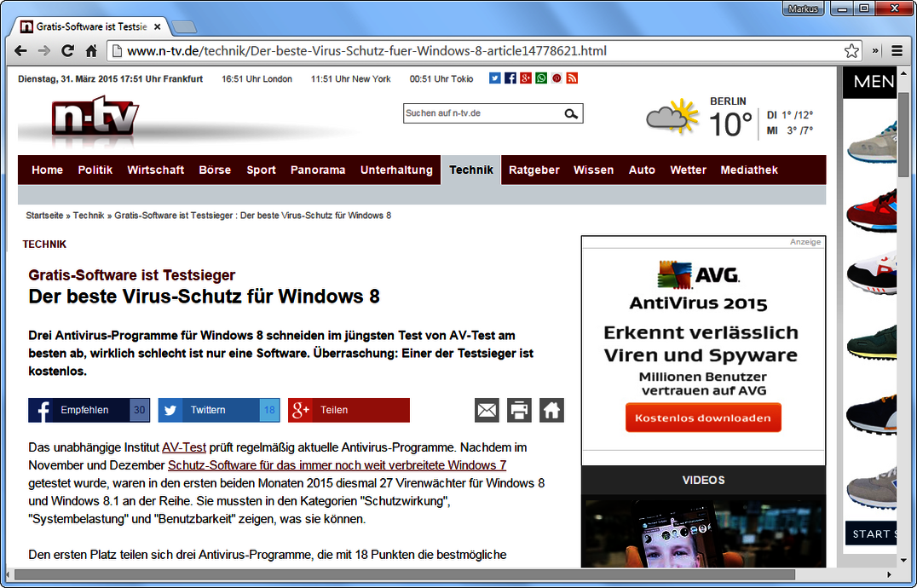Start the search with the magnifier icon

click(x=572, y=113)
